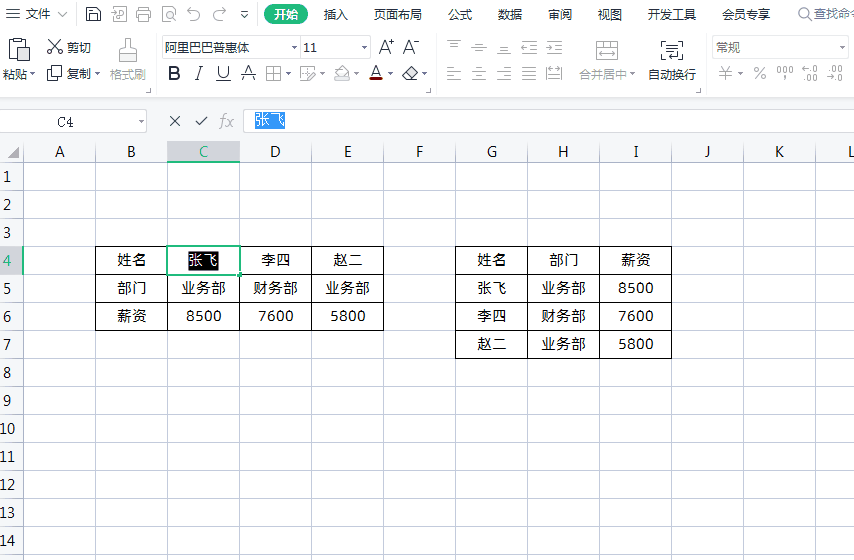Open quick access customize dropdown
This screenshot has width=854, height=560.
(x=245, y=15)
